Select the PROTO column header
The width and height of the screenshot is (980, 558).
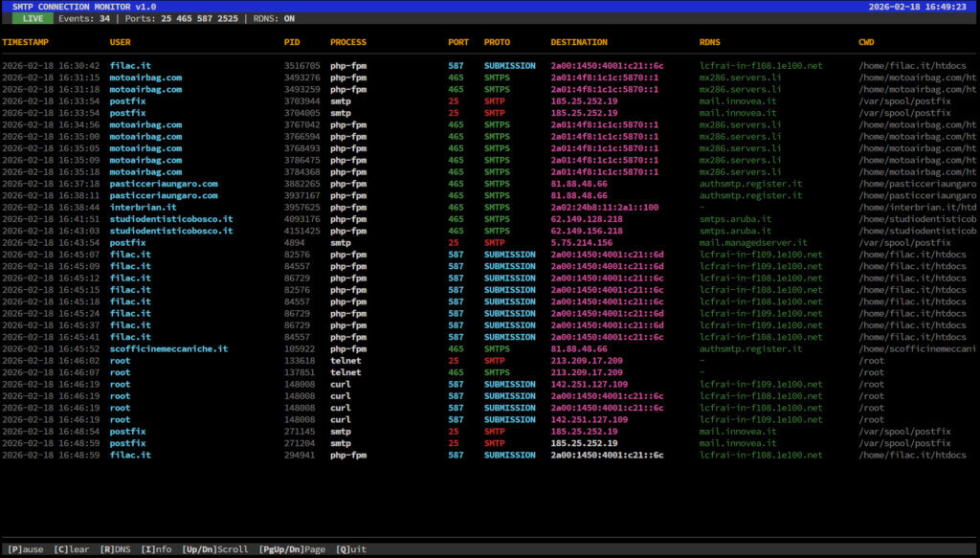497,42
